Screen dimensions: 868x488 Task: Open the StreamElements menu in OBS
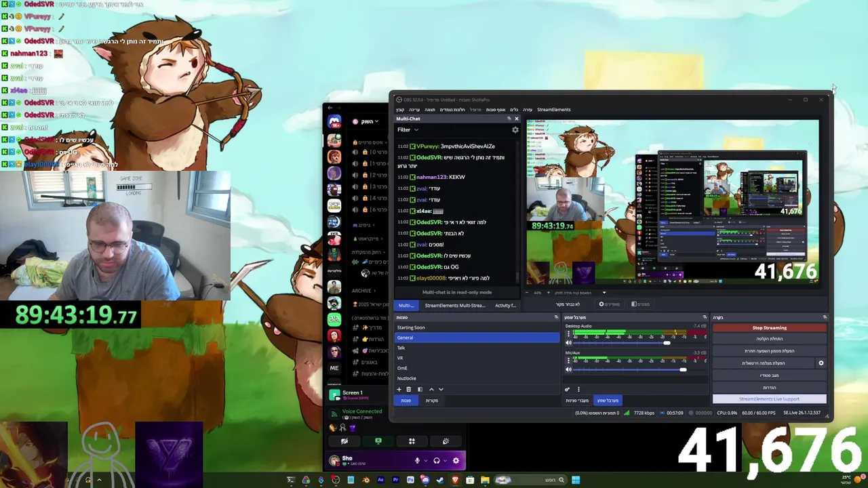pyautogui.click(x=553, y=110)
